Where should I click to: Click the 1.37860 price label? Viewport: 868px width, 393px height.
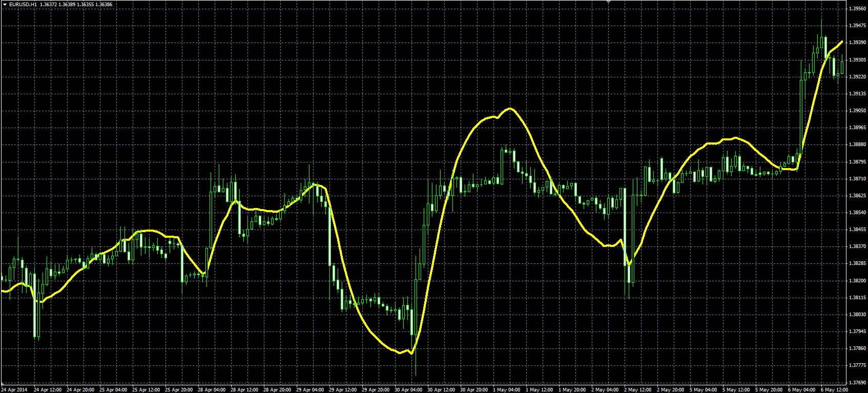pos(857,348)
